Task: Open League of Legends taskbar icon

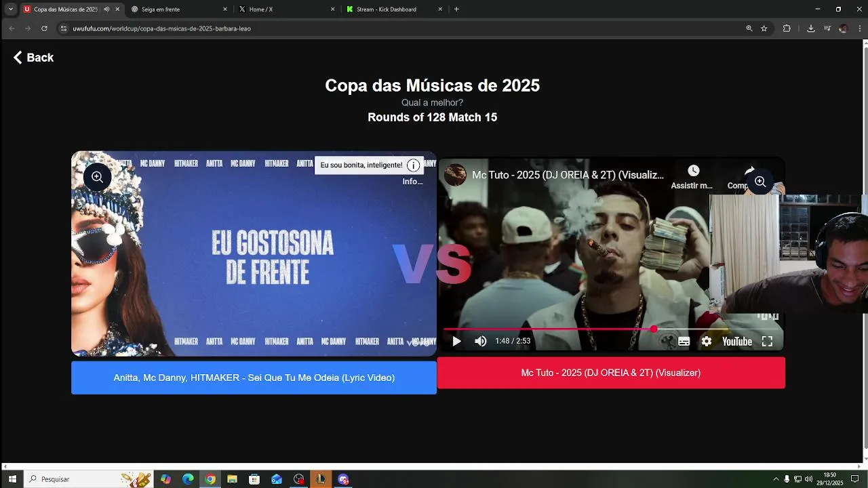Action: point(321,479)
